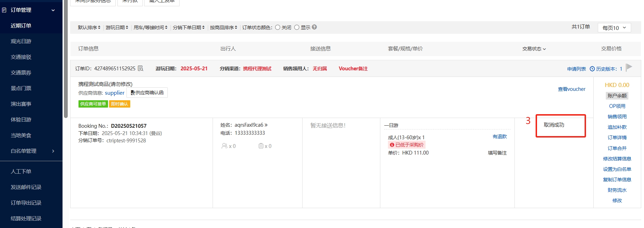Open 人工下单 in the sidebar

21,172
